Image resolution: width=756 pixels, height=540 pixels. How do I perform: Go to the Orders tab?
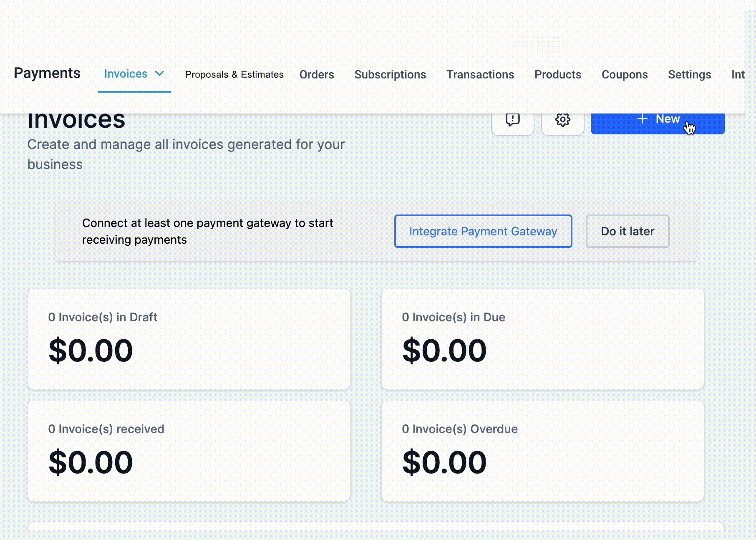[x=317, y=75]
